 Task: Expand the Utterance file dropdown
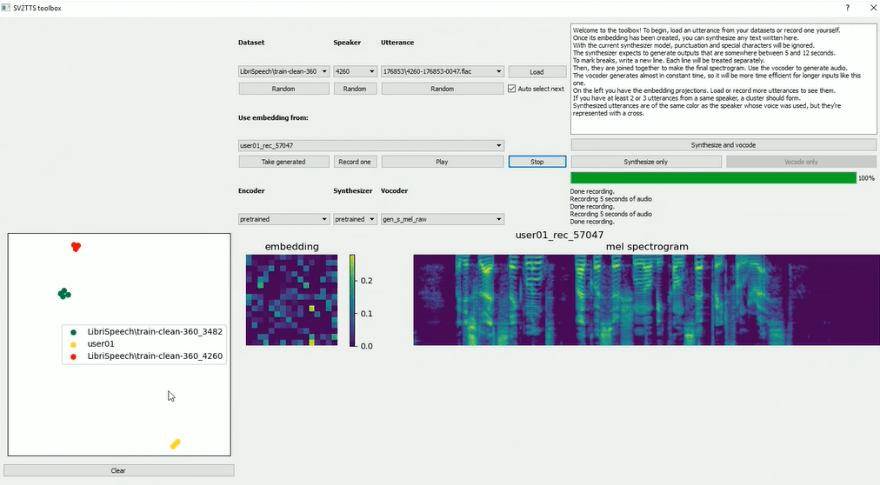tap(442, 71)
